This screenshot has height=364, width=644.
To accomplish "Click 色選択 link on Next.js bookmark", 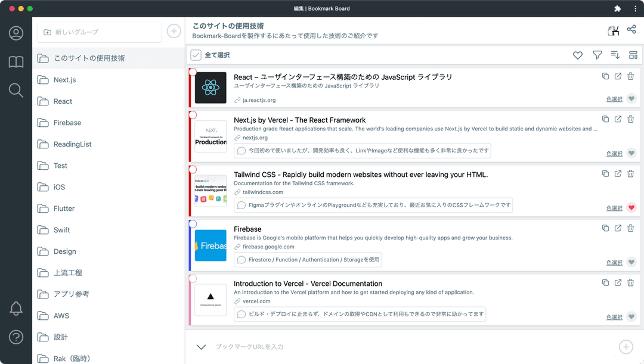I will (614, 154).
